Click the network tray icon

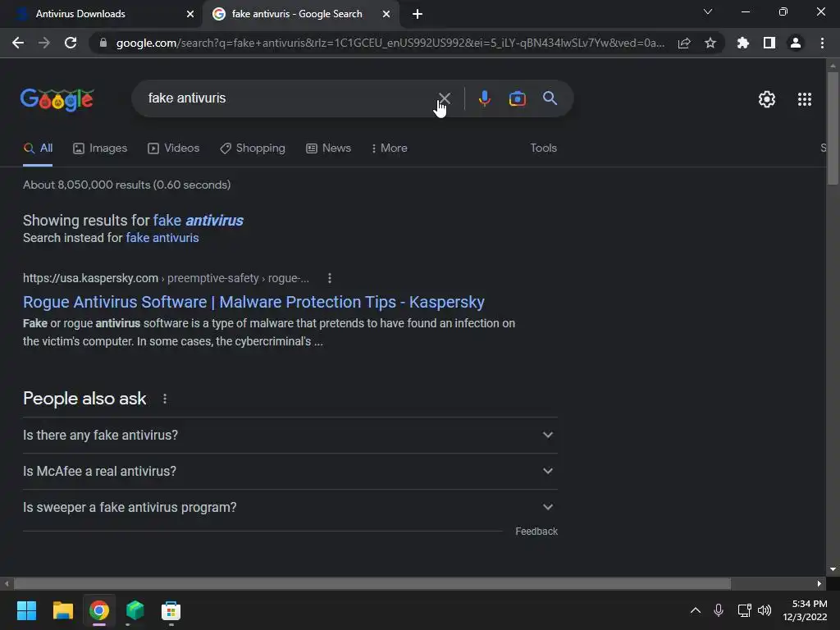[x=744, y=610]
